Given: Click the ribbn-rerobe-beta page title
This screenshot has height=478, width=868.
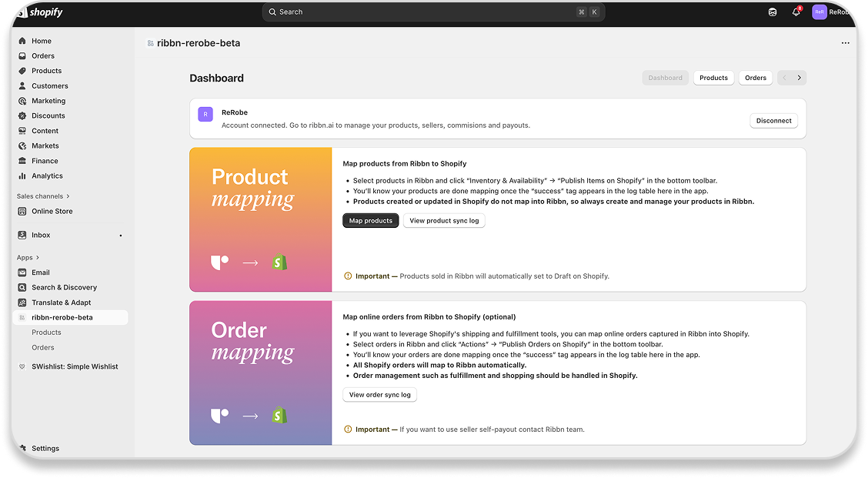Looking at the screenshot, I should pyautogui.click(x=199, y=43).
